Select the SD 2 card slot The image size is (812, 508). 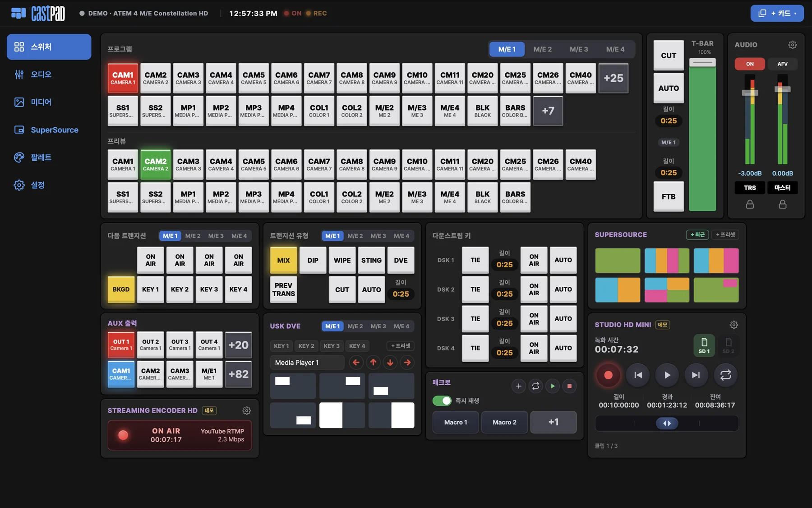(x=728, y=345)
